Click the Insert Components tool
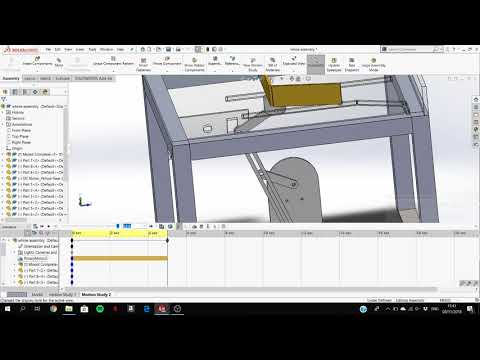Viewport: 480px width, 360px height. pyautogui.click(x=37, y=61)
